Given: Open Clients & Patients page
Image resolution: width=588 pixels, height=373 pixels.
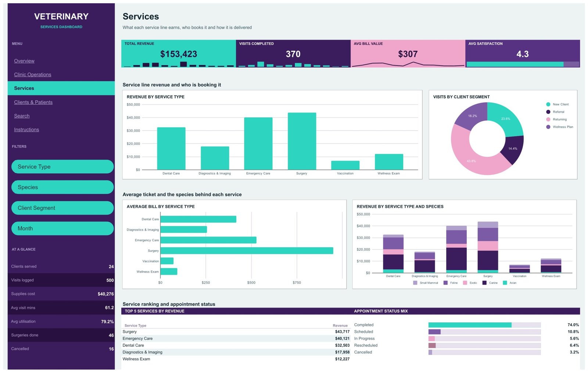Looking at the screenshot, I should 33,102.
